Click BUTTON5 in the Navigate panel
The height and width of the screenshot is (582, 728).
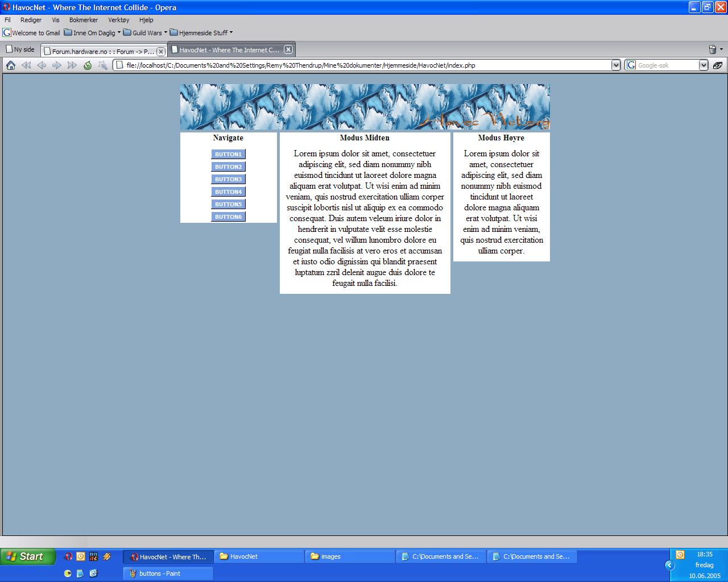(x=229, y=204)
